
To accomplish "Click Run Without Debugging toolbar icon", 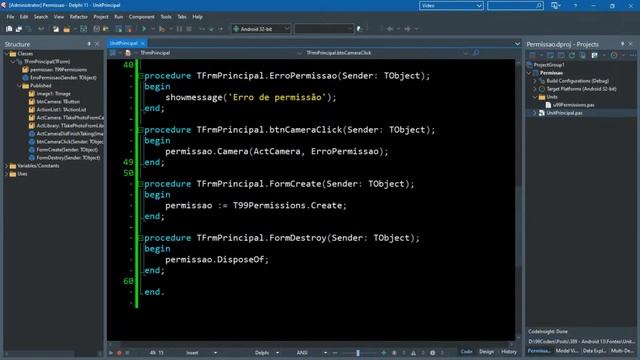I will [162, 29].
